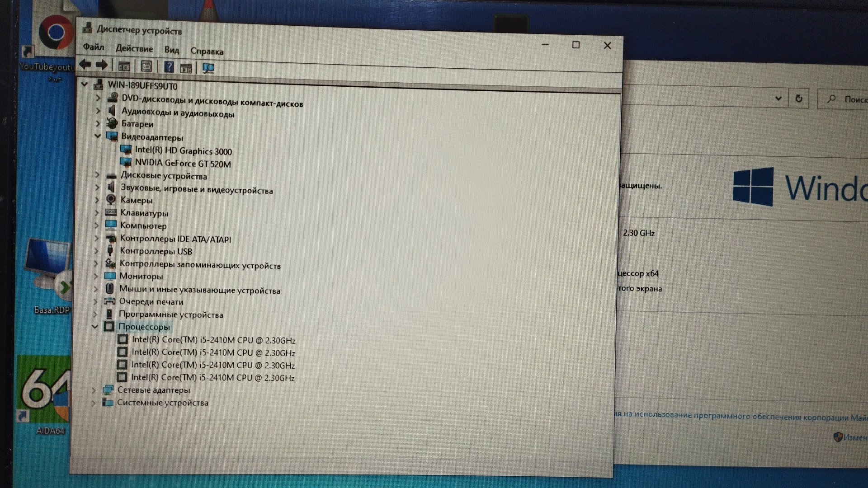This screenshot has width=868, height=488.
Task: Click the show/hide console tree toolbar icon
Action: pos(124,66)
